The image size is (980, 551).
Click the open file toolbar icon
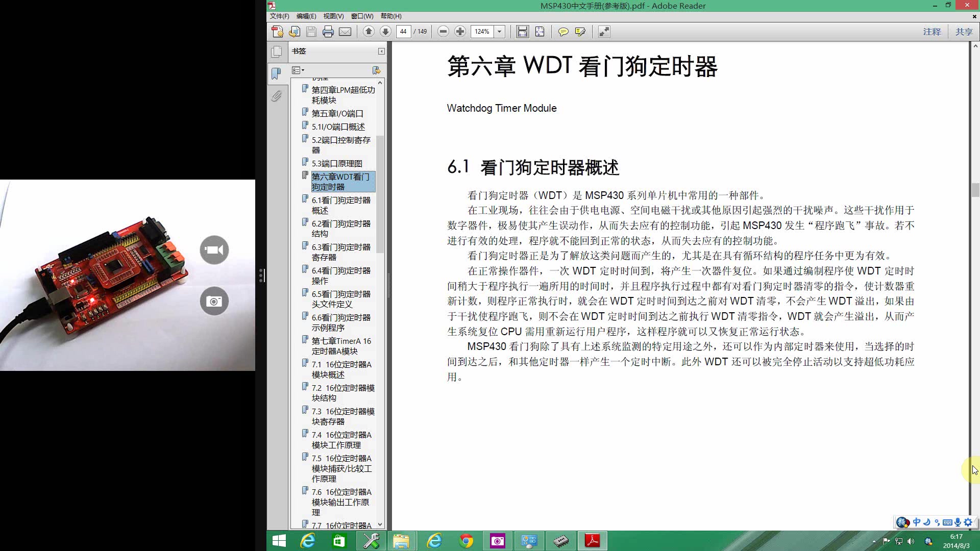295,32
